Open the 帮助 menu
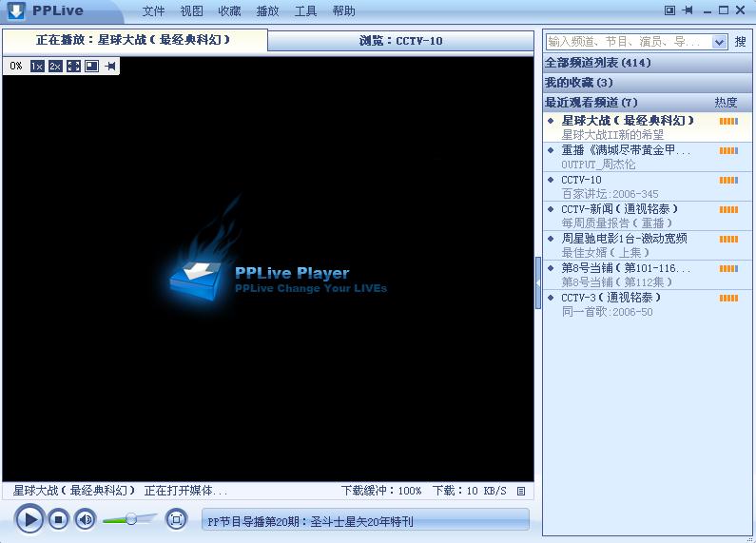The width and height of the screenshot is (756, 543). click(x=344, y=10)
